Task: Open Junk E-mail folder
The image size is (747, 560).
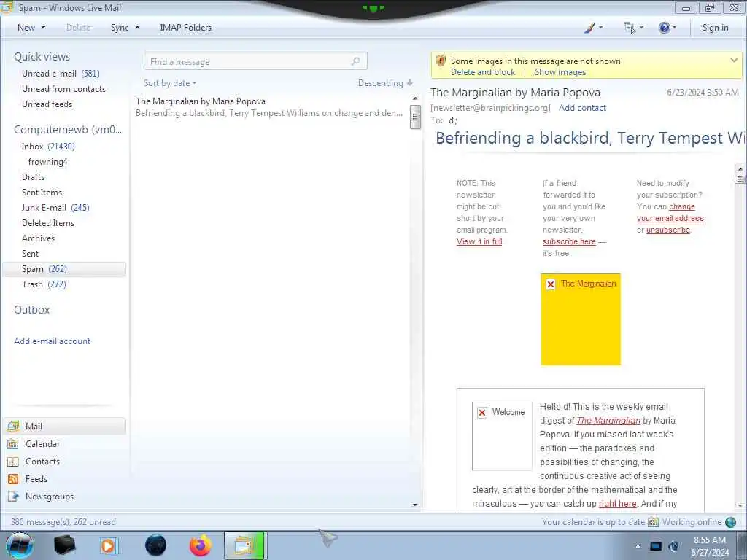Action: click(55, 208)
